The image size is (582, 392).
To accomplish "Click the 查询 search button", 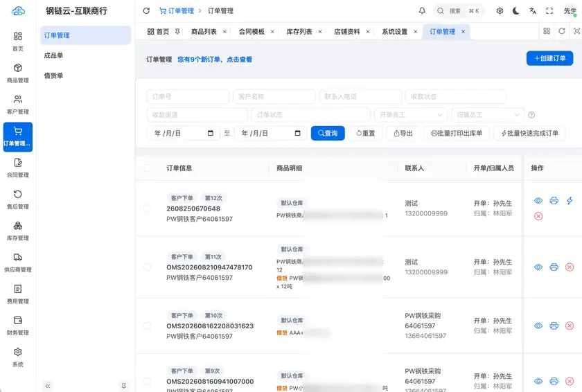I will click(x=328, y=133).
